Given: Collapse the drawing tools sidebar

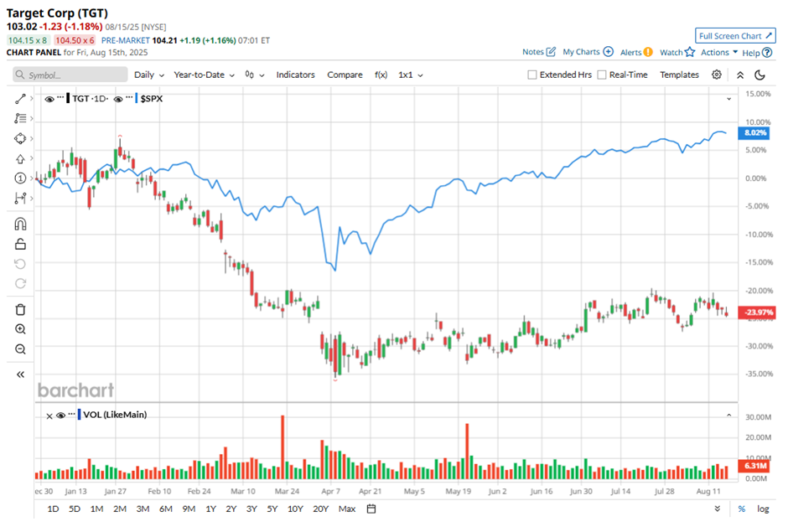Looking at the screenshot, I should pos(20,374).
